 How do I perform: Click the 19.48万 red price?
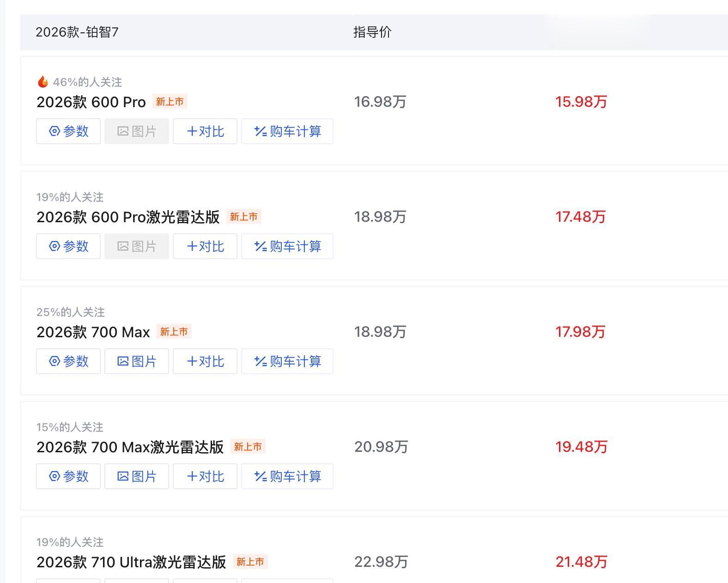(581, 447)
